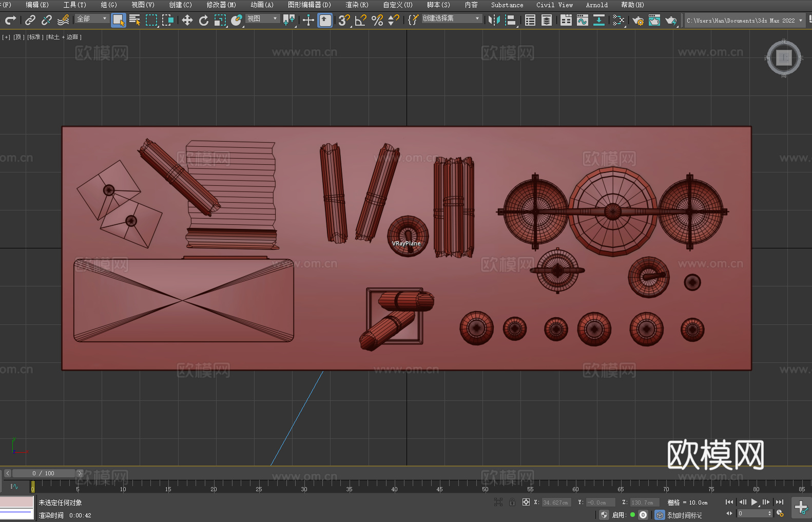Screen dimensions: 812x522
Task: Click next frame arrow on time slider
Action: (80, 473)
